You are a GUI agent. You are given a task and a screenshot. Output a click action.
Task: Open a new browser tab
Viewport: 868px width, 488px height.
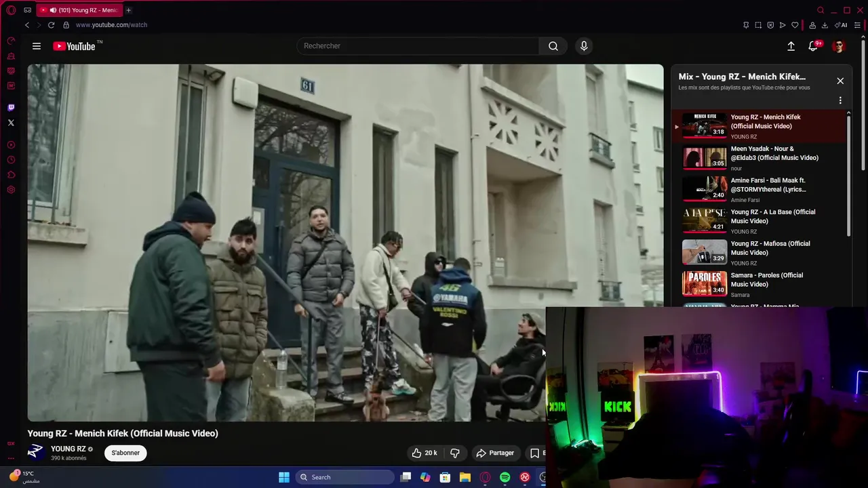[x=128, y=10]
